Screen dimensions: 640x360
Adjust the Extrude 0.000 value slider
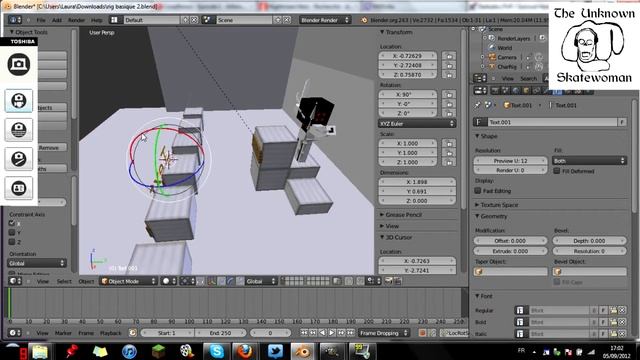(510, 251)
